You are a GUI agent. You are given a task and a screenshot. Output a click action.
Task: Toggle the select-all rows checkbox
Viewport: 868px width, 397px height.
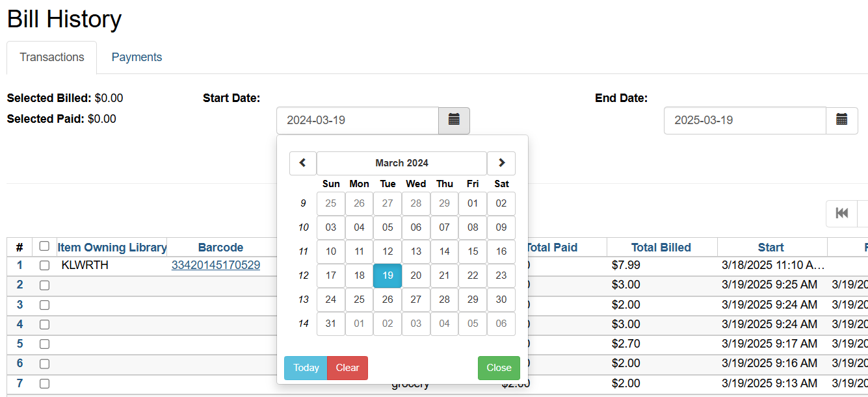pos(44,246)
